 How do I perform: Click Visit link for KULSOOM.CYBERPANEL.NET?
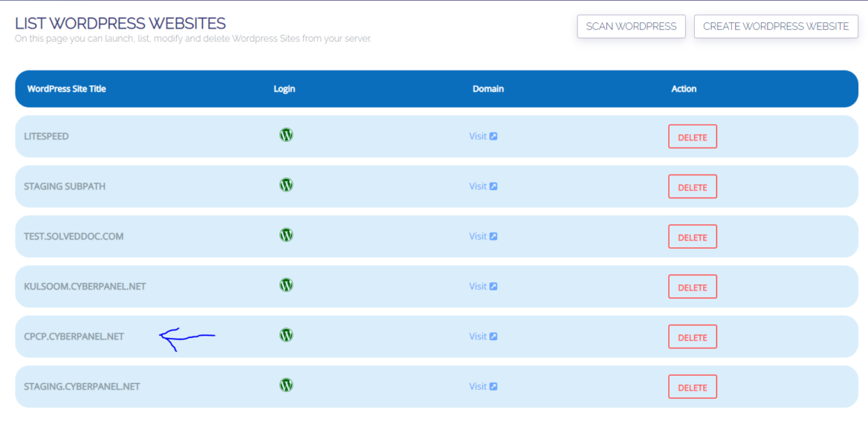point(482,286)
